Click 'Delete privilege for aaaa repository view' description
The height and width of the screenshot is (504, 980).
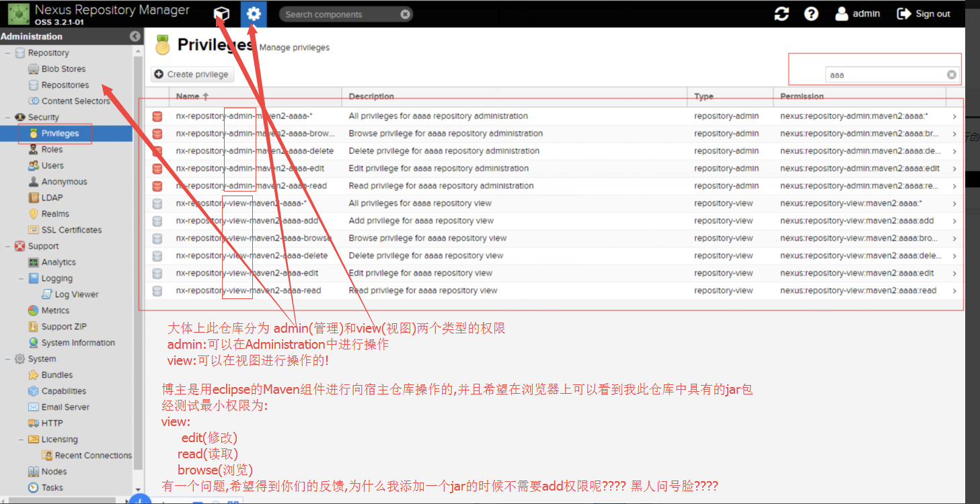tap(426, 256)
